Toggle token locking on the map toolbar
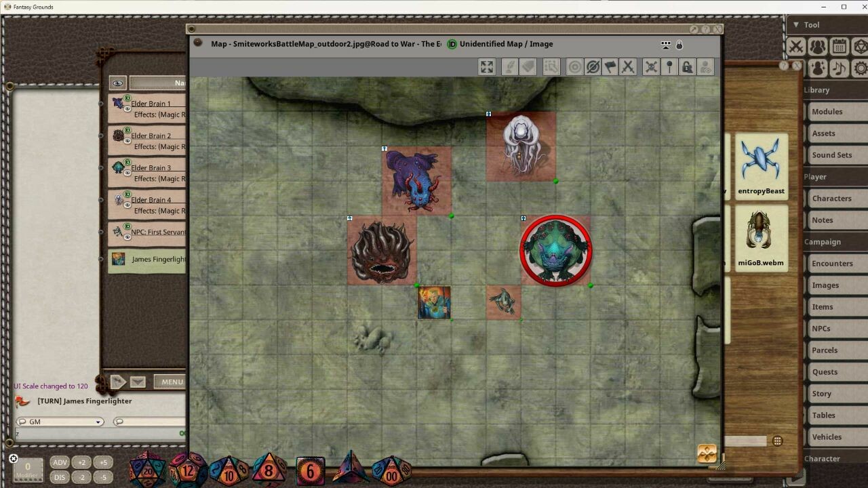The image size is (868, 488). [x=687, y=66]
